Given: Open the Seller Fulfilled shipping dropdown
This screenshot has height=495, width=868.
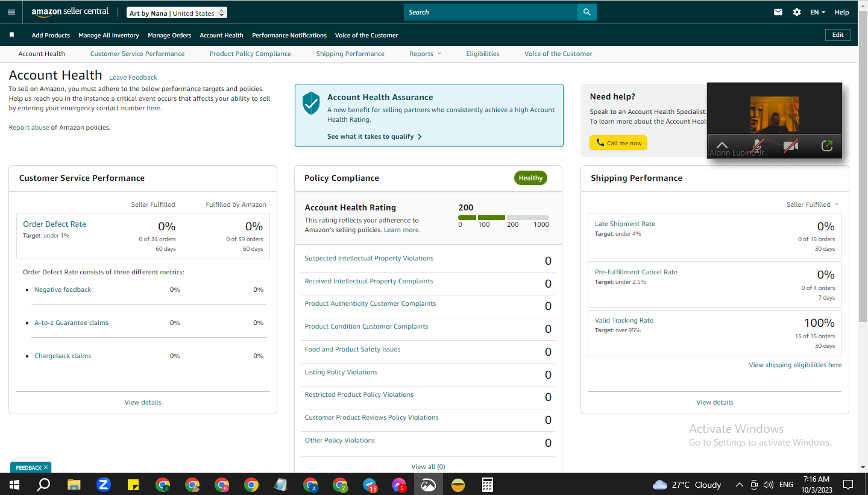Looking at the screenshot, I should click(x=812, y=204).
